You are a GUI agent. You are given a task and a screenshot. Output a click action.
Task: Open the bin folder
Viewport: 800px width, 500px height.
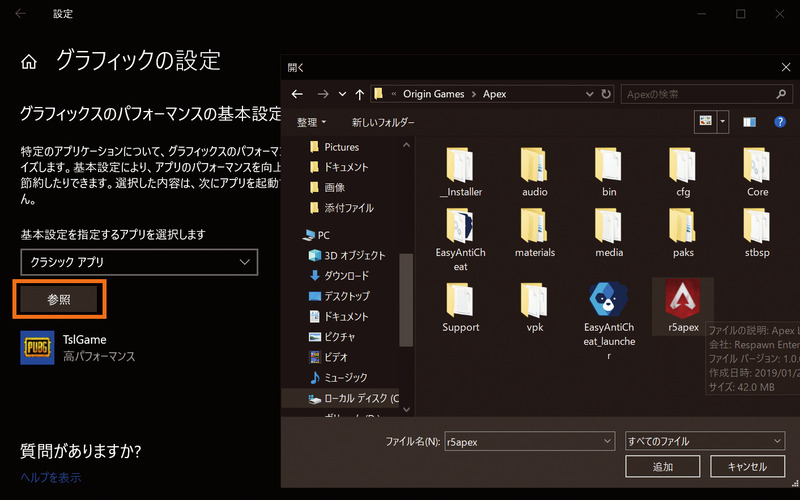click(609, 172)
